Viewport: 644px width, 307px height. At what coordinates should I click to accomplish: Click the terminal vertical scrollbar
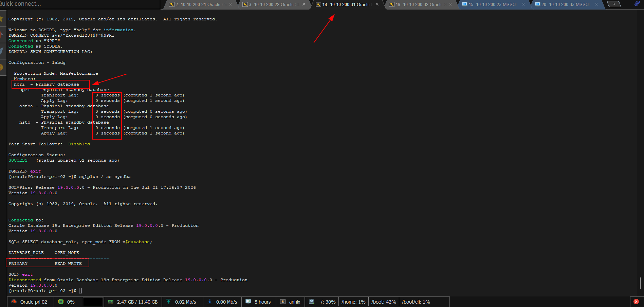(x=640, y=284)
